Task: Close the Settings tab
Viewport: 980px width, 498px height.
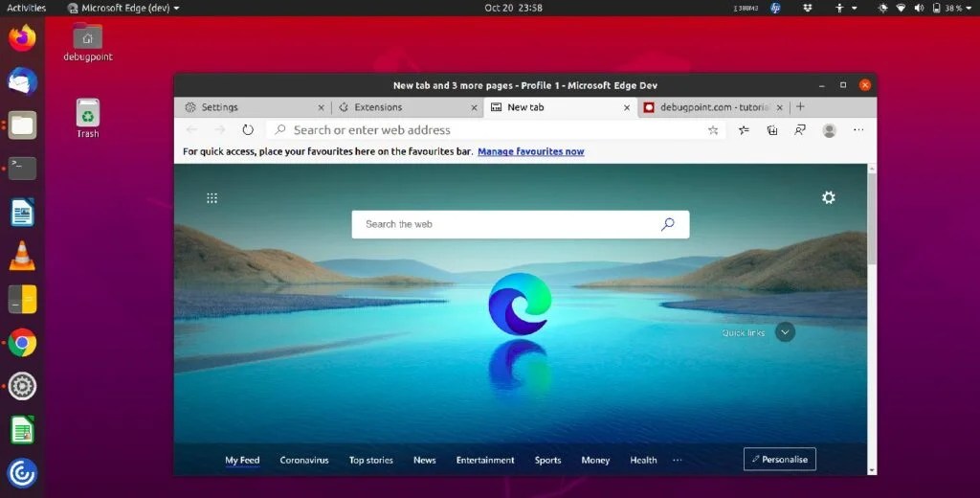Action: coord(321,108)
